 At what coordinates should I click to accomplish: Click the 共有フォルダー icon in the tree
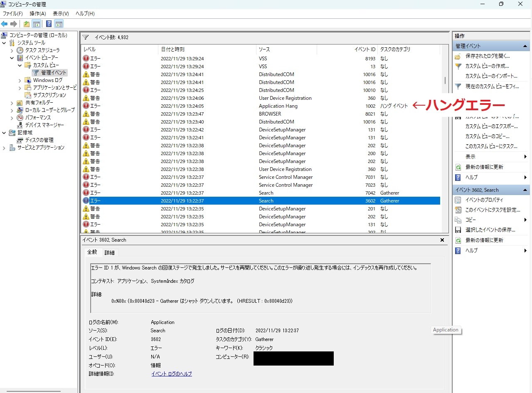tap(20, 103)
